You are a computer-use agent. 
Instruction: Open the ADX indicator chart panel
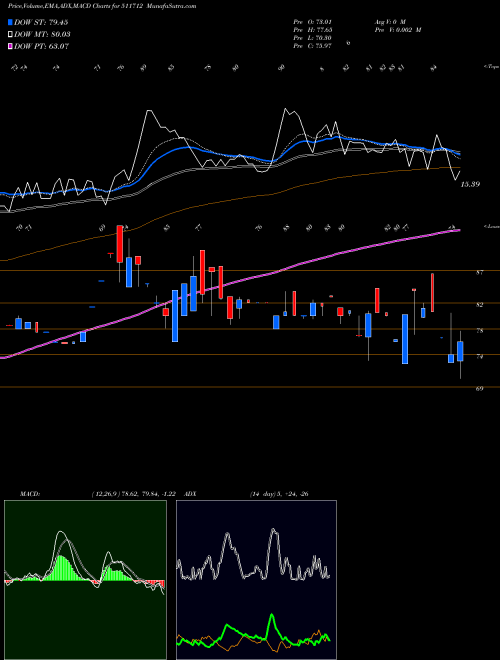(256, 580)
